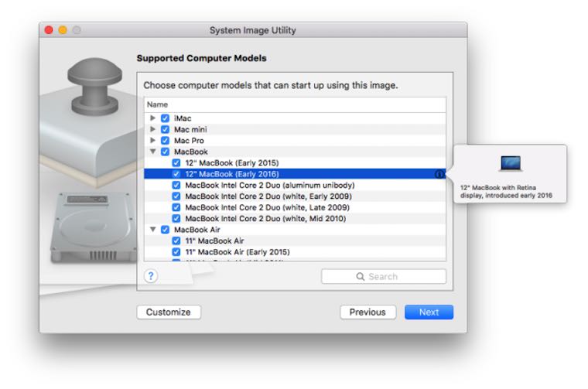Click the Customize button
This screenshot has height=389, width=588.
(x=169, y=312)
